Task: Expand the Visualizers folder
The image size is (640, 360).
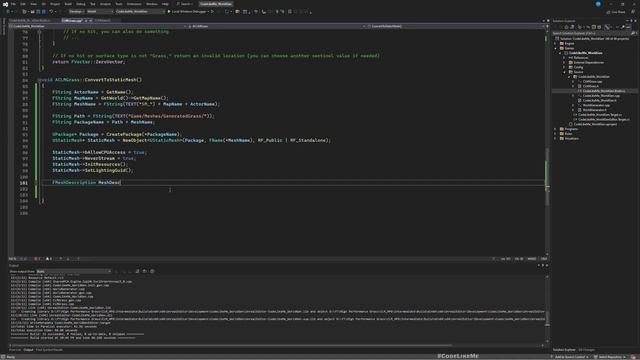Action: [x=556, y=138]
